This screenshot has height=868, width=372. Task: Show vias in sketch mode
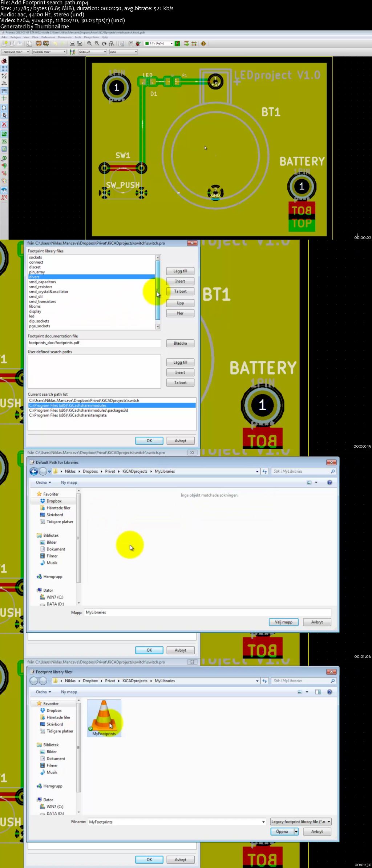pyautogui.click(x=4, y=166)
